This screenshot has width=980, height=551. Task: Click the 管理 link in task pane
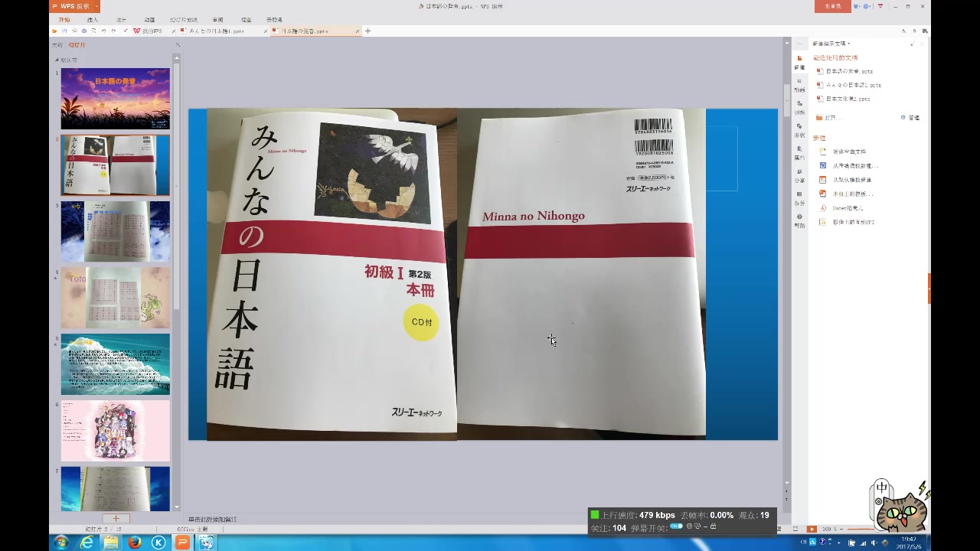click(910, 118)
